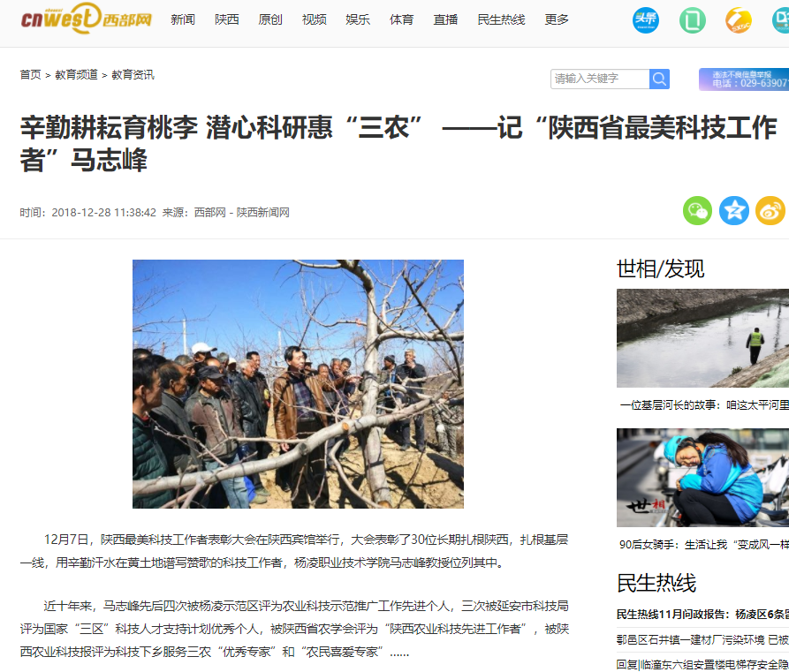Open 民生热线 in top navigation

click(x=501, y=19)
